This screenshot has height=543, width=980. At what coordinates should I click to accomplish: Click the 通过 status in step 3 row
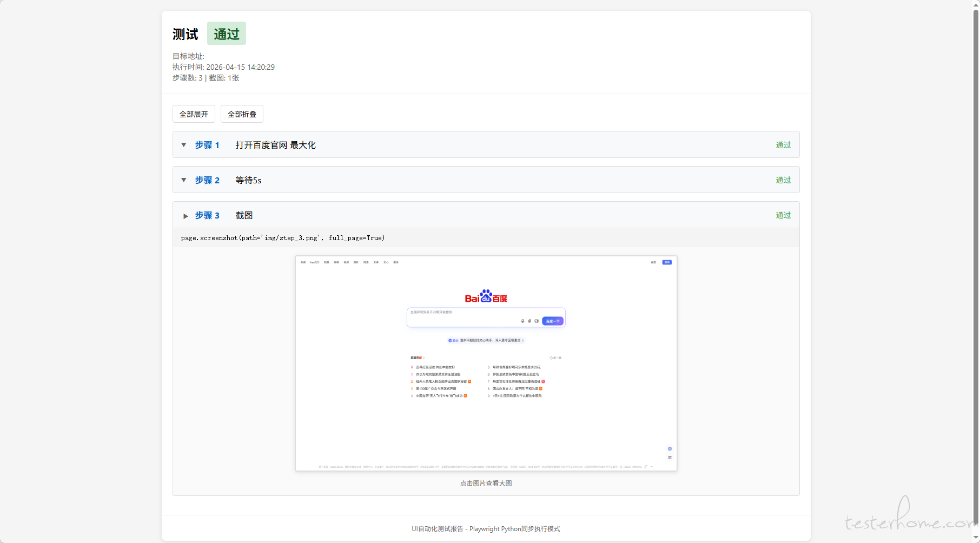[x=783, y=215]
